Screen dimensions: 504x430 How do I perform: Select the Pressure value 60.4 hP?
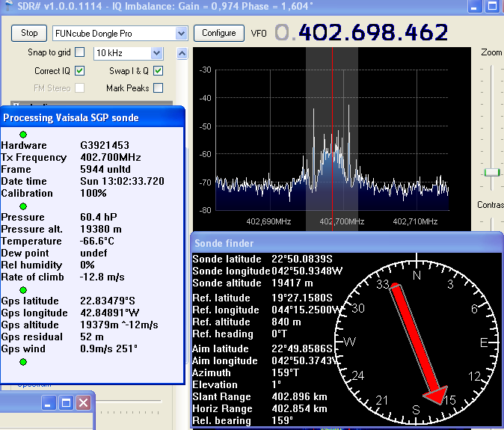pos(99,217)
